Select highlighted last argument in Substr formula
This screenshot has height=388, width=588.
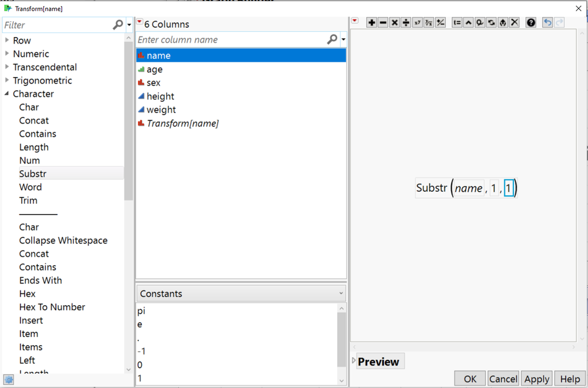[x=509, y=188]
